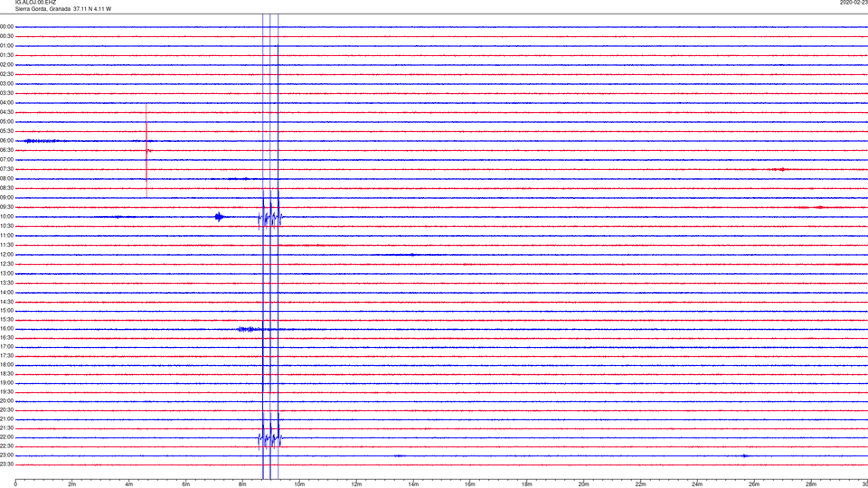Click the calibration pulses on the 22:00 trace

tap(270, 439)
